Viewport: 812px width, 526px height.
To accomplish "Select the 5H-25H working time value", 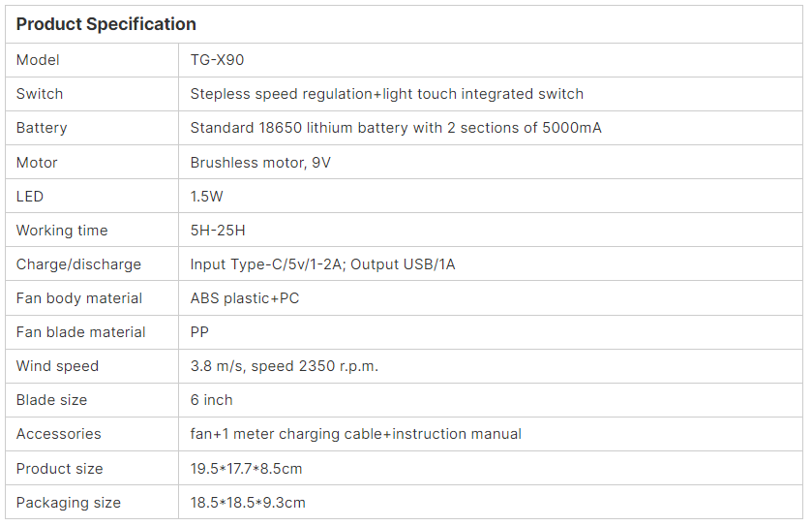I will pos(218,231).
